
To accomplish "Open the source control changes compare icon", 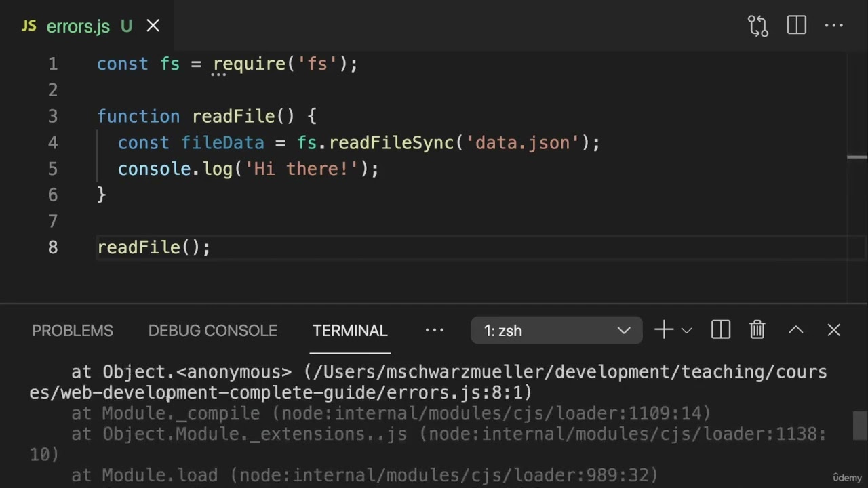I will pos(757,26).
